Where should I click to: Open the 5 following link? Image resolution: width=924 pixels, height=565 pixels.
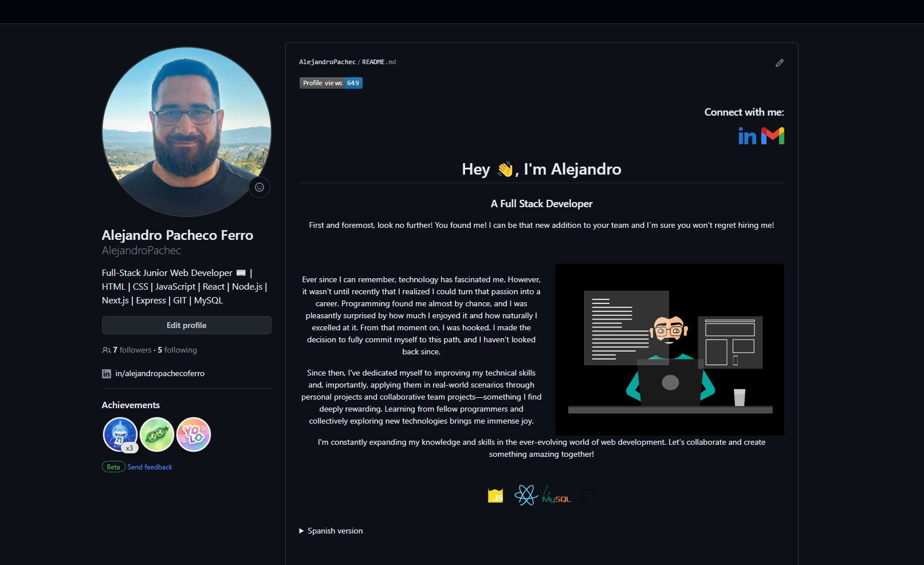pos(177,350)
